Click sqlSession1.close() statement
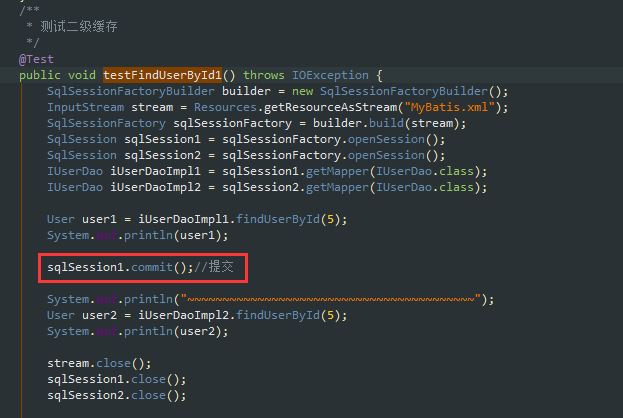The image size is (623, 418). 116,379
